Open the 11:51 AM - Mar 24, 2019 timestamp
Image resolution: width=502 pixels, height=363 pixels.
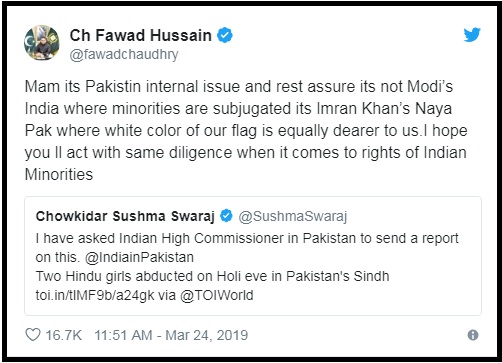pos(171,335)
